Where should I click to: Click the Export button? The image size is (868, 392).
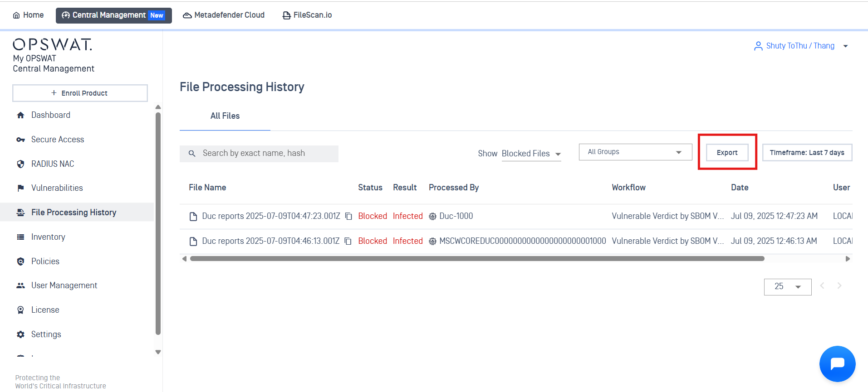click(727, 153)
